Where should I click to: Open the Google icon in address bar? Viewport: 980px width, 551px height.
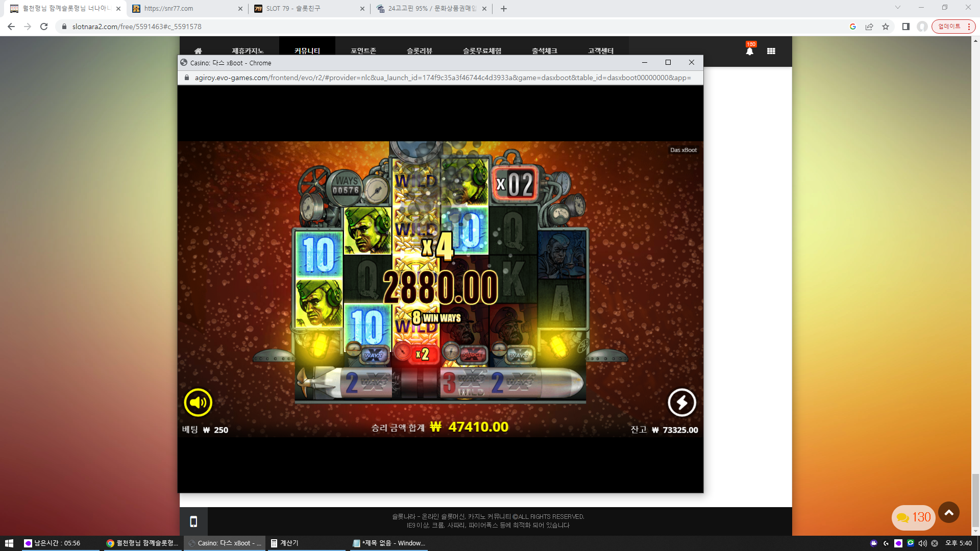tap(853, 27)
